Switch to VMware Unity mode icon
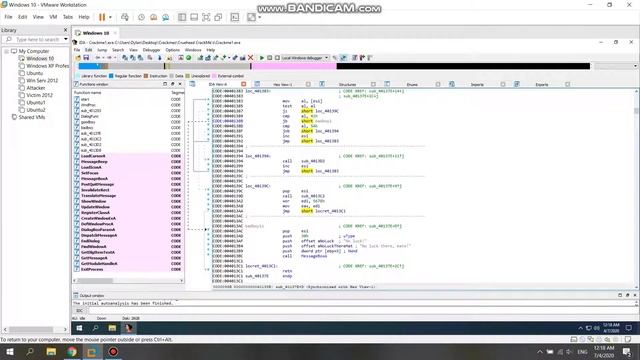 click(x=218, y=17)
